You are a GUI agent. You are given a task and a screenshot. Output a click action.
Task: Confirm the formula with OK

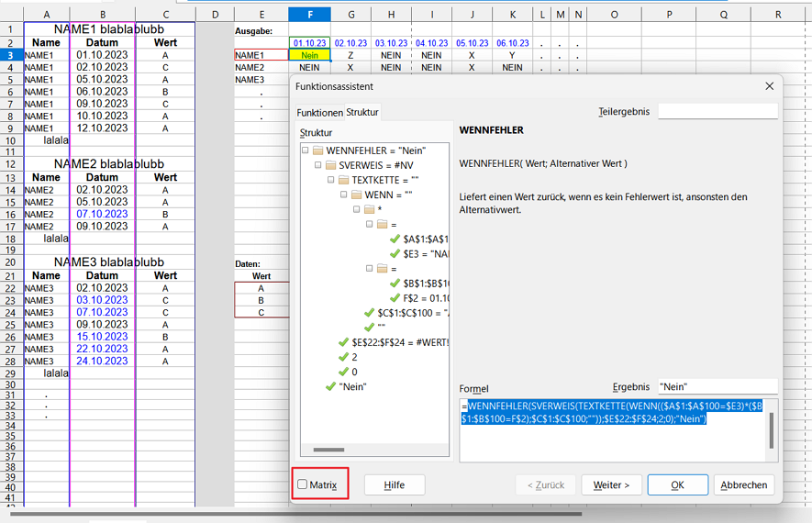(677, 485)
